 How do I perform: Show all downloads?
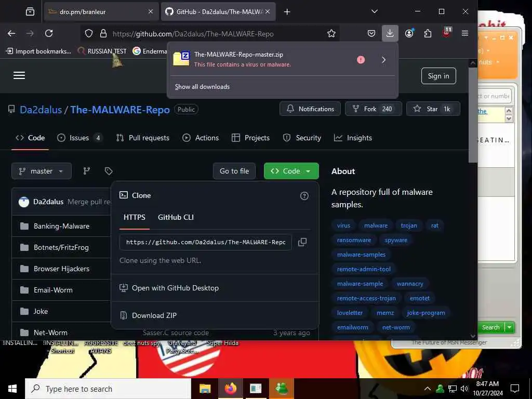point(202,87)
